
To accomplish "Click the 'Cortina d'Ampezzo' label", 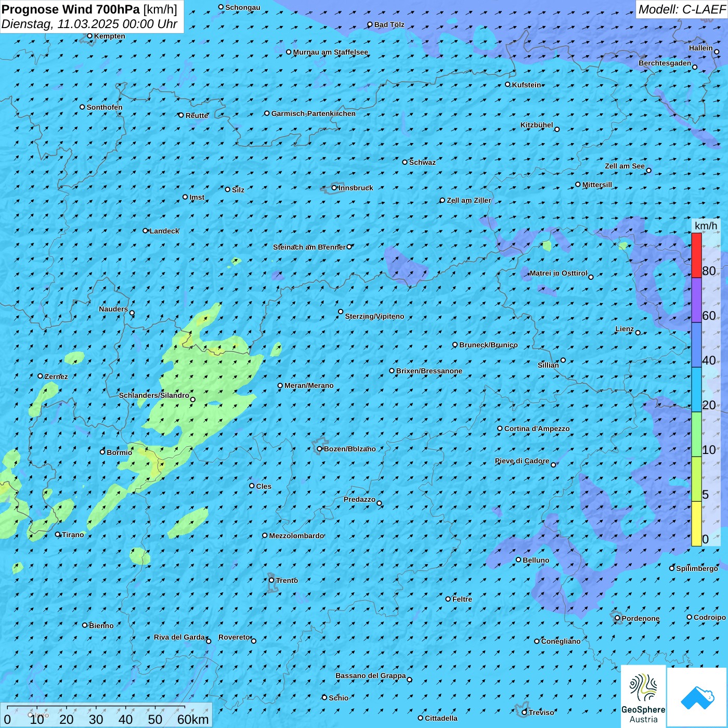I will point(537,428).
